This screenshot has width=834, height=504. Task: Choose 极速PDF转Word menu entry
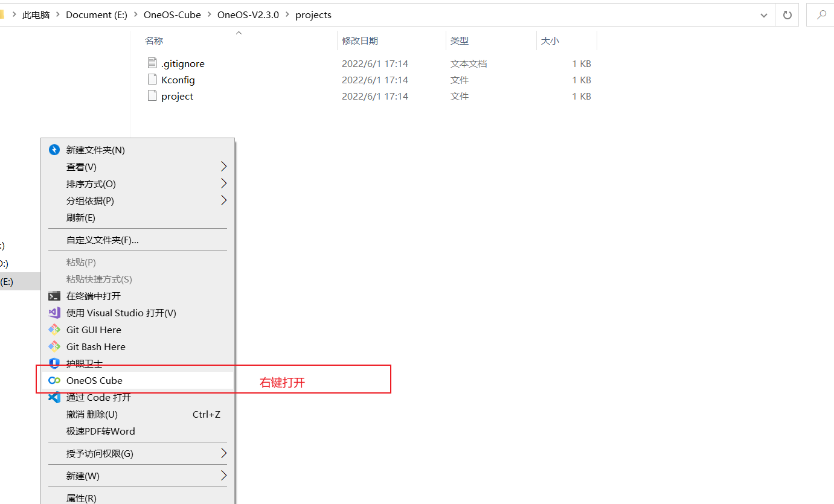pos(138,431)
